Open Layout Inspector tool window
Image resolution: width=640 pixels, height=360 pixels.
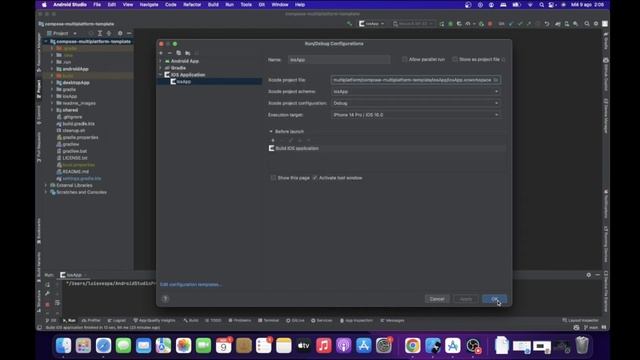click(x=580, y=320)
